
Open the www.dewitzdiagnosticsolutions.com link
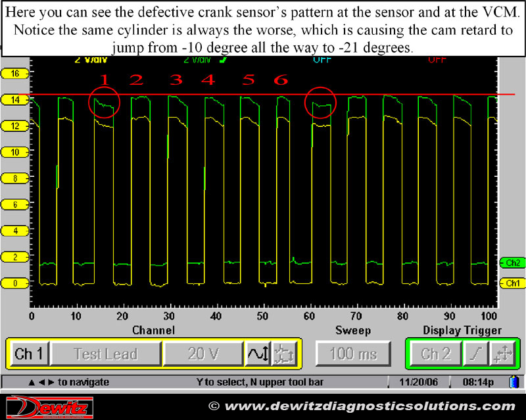pyautogui.click(x=370, y=406)
